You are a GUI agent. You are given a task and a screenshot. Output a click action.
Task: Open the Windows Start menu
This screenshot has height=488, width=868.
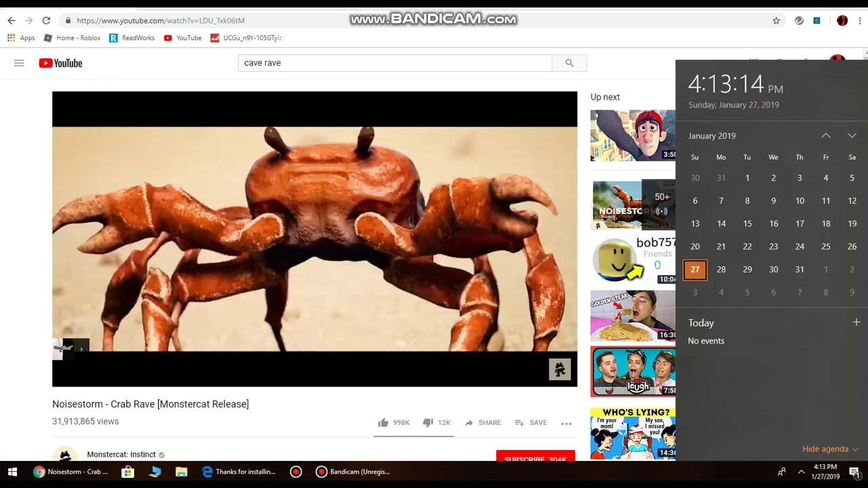[x=12, y=472]
